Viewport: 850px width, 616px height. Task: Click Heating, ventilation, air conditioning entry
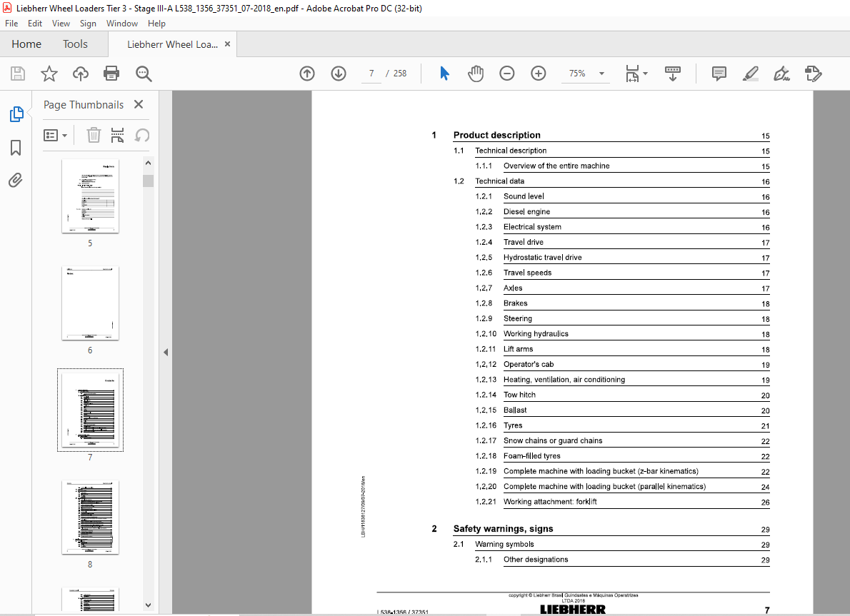564,380
